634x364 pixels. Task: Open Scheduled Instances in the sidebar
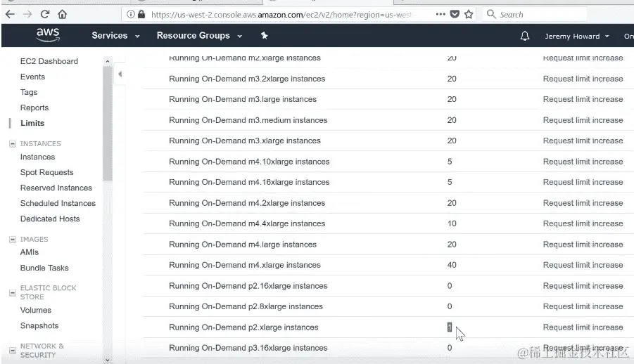[x=58, y=203]
